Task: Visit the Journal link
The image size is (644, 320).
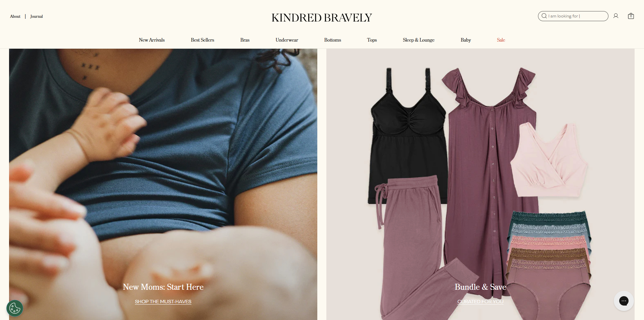Action: [37, 16]
